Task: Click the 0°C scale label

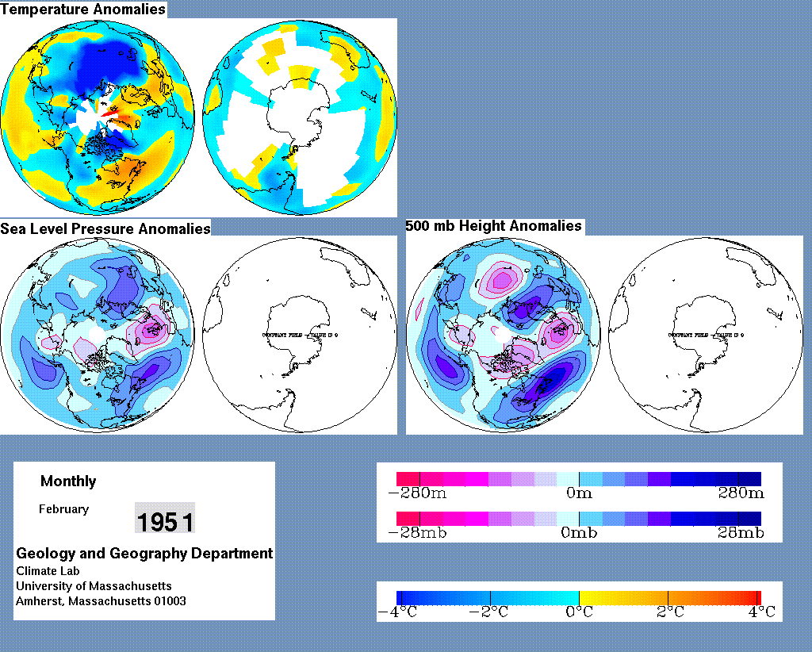Action: [x=579, y=612]
